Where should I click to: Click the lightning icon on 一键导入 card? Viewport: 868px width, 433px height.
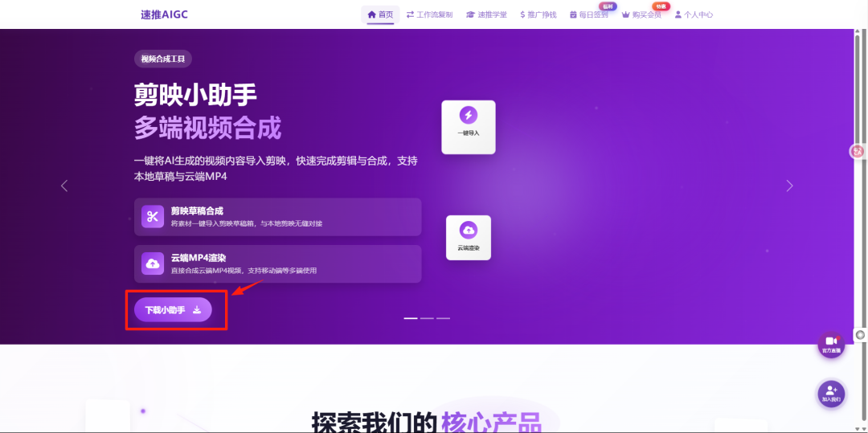coord(469,116)
